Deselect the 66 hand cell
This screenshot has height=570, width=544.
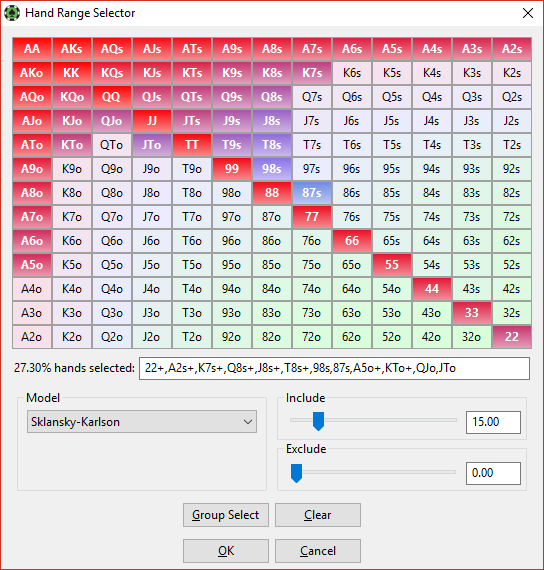pyautogui.click(x=352, y=241)
